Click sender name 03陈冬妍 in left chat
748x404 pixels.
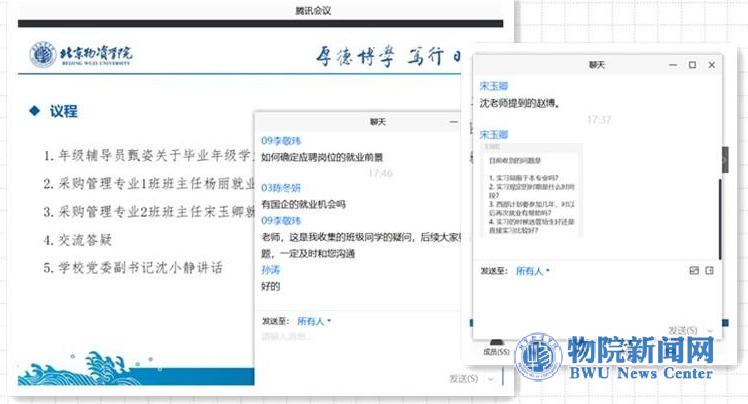tap(281, 188)
